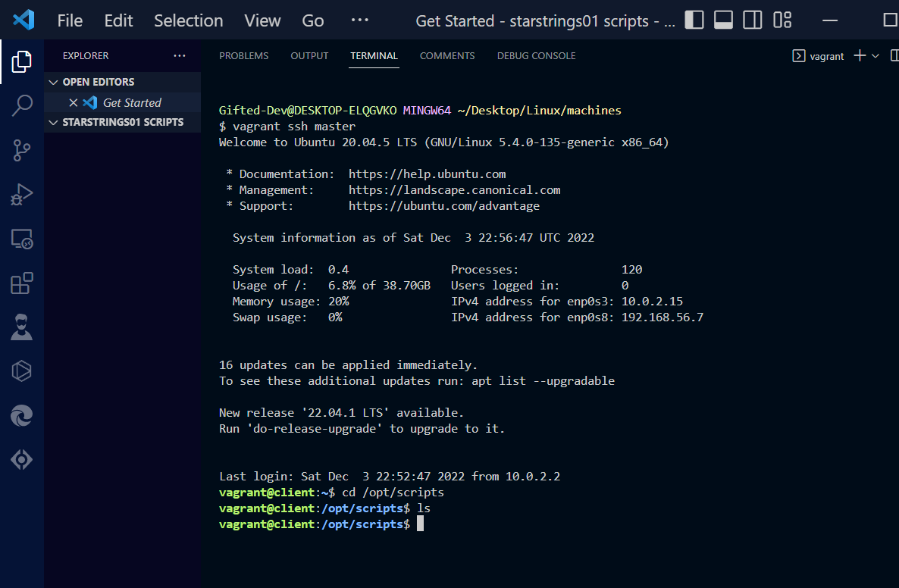Open the Extensions view icon
Viewport: 899px width, 588px height.
click(x=22, y=283)
